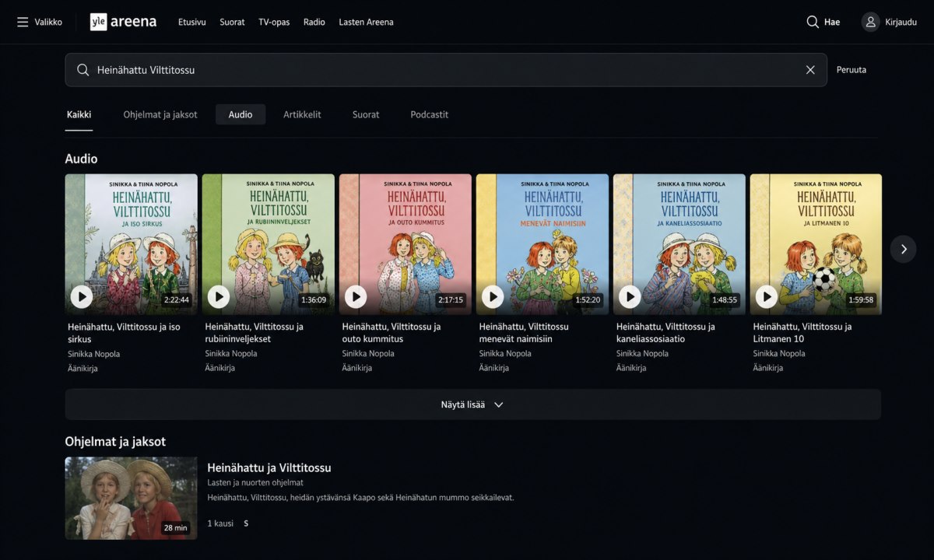Open Etusivu in top navigation
The height and width of the screenshot is (560, 934).
coord(192,22)
